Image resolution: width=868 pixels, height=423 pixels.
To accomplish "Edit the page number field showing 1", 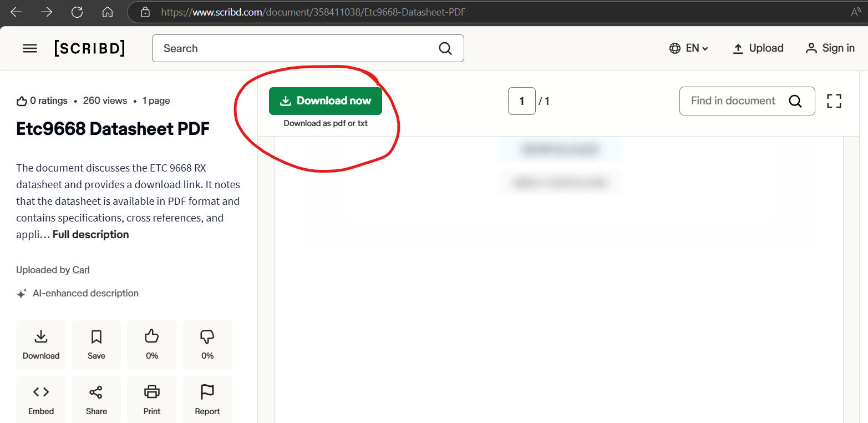I will [522, 101].
